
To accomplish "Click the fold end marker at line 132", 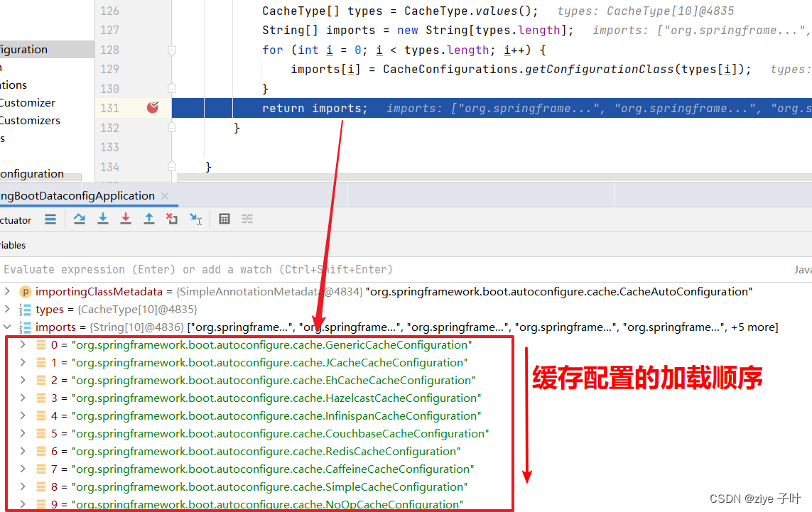I will coord(172,127).
